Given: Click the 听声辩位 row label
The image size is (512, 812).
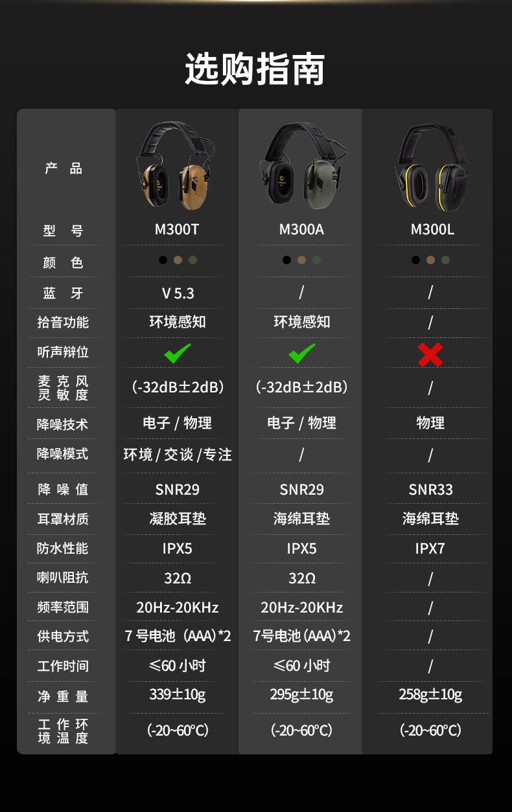Looking at the screenshot, I should click(63, 352).
